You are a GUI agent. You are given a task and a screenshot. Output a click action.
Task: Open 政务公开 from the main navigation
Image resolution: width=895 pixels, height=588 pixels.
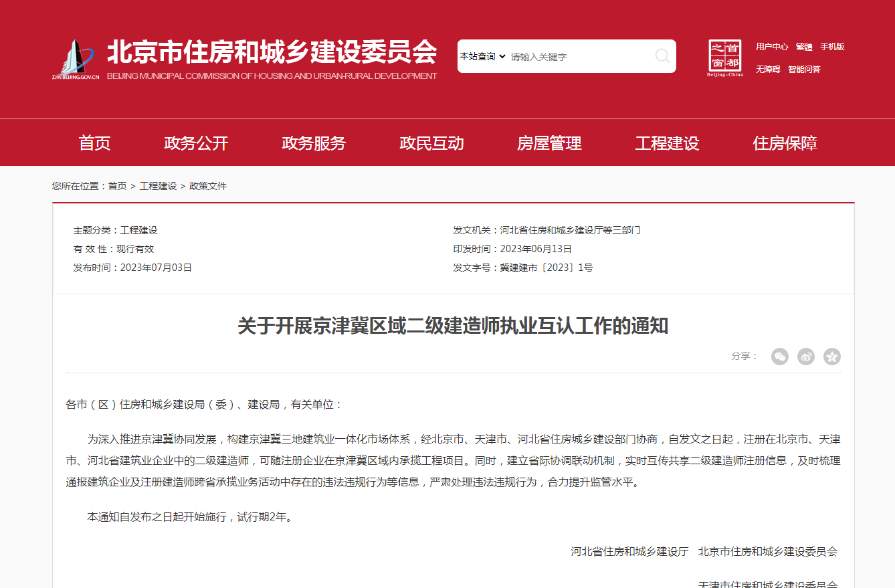(195, 142)
